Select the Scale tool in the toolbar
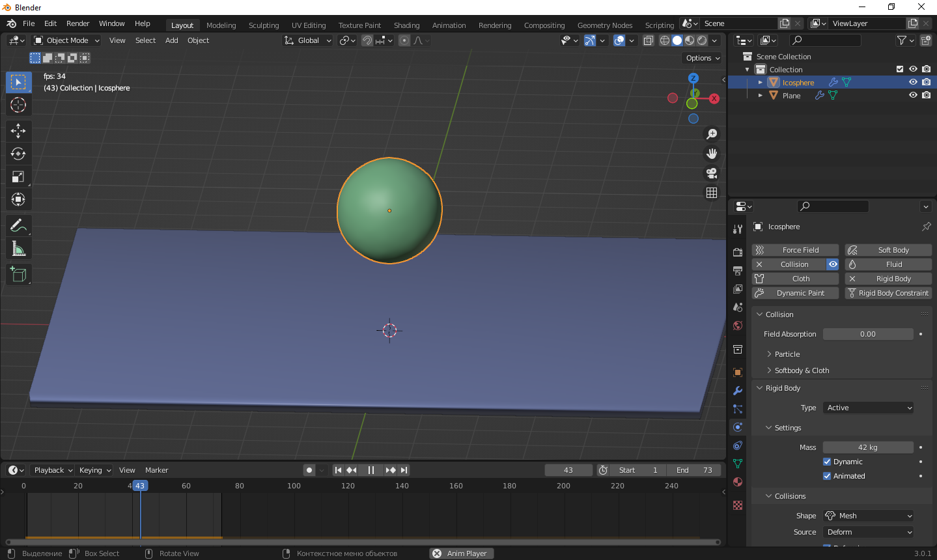This screenshot has height=560, width=937. [x=18, y=176]
